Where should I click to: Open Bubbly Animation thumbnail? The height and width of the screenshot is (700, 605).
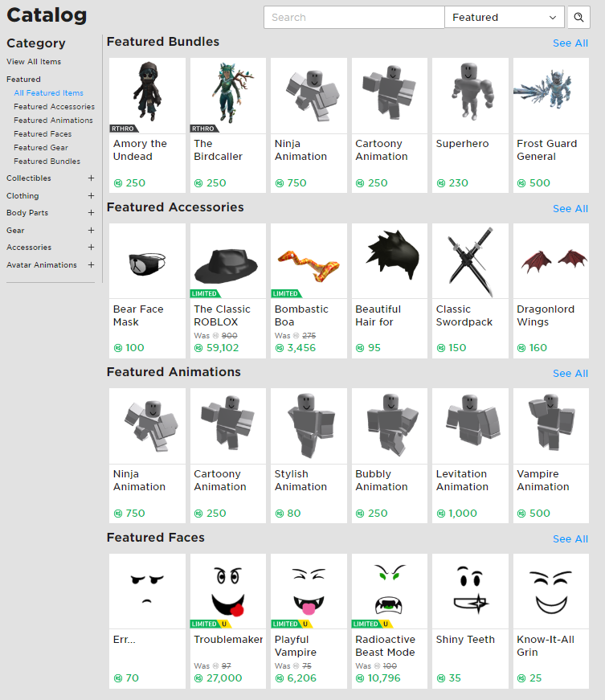(x=390, y=426)
